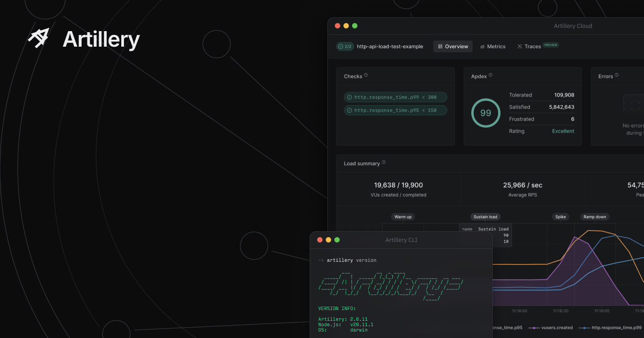Click the Node.js: v20.11.1 line
The image size is (644, 338).
click(x=345, y=325)
